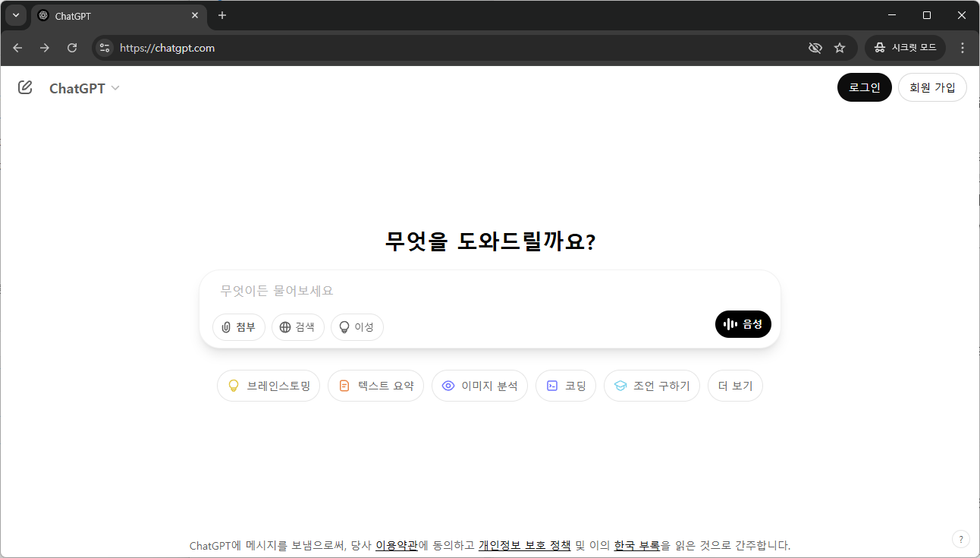Reload the current page
This screenshot has height=558, width=980.
[72, 48]
